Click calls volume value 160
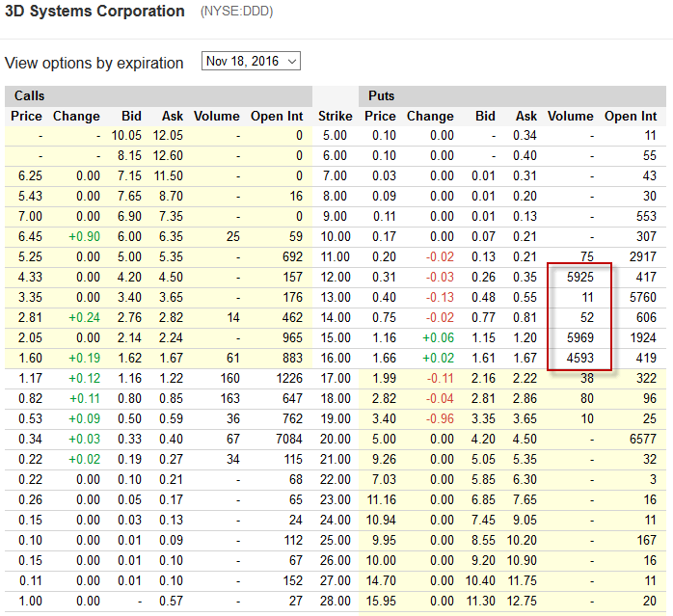Screen dimensions: 673x616 (229, 378)
